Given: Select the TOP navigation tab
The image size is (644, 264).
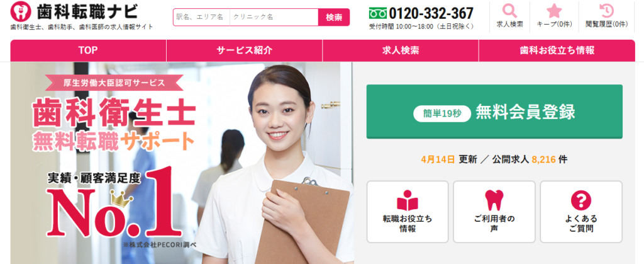Looking at the screenshot, I should click(88, 50).
